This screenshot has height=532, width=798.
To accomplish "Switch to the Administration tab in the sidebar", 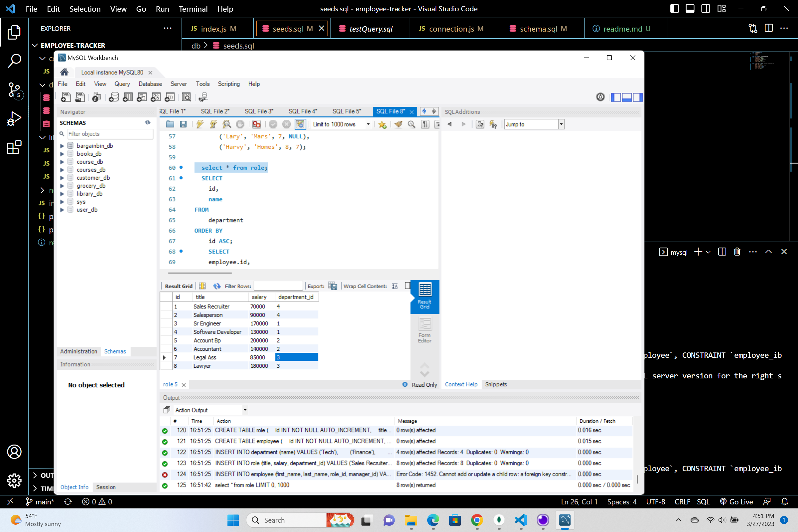I will click(x=78, y=351).
